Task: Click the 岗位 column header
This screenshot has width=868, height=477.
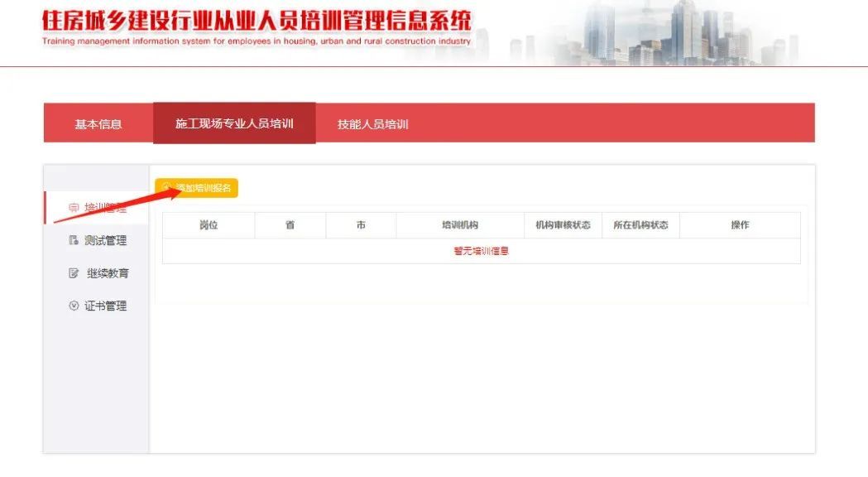Action: (x=209, y=225)
